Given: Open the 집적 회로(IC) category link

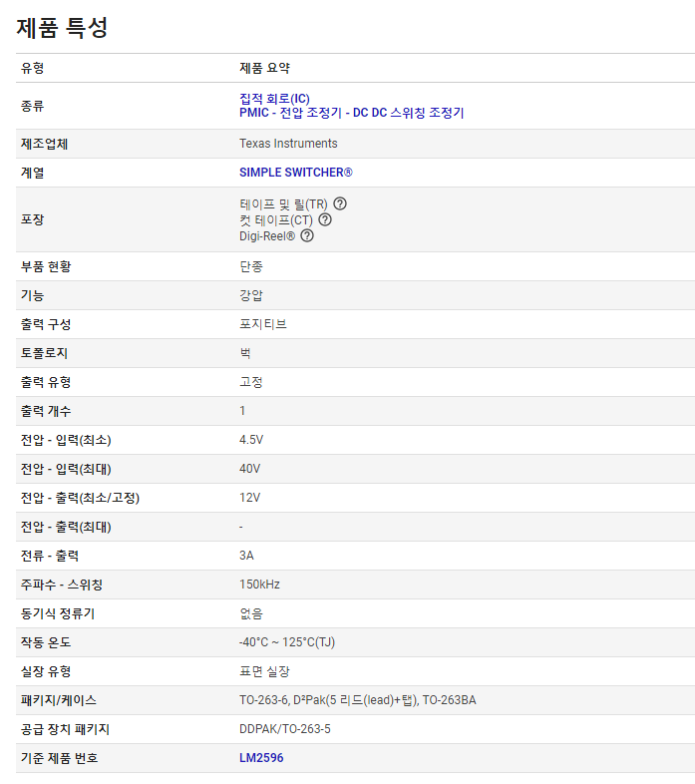Looking at the screenshot, I should [274, 99].
